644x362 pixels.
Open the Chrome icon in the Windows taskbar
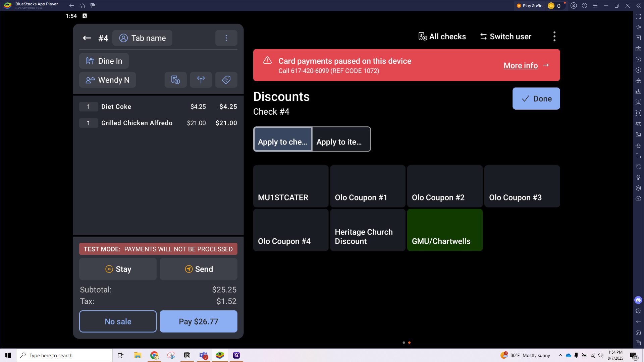click(154, 355)
